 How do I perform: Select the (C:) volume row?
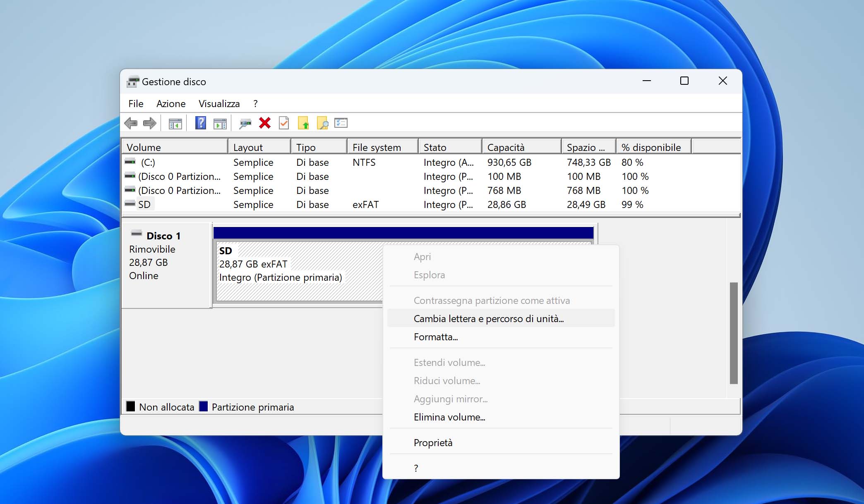(148, 162)
